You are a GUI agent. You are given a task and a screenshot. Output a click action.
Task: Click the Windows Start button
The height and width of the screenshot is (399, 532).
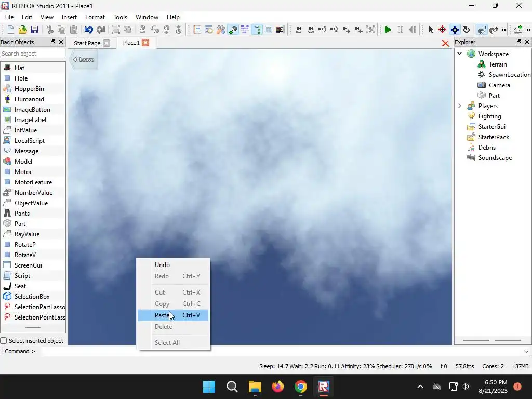[x=209, y=387]
